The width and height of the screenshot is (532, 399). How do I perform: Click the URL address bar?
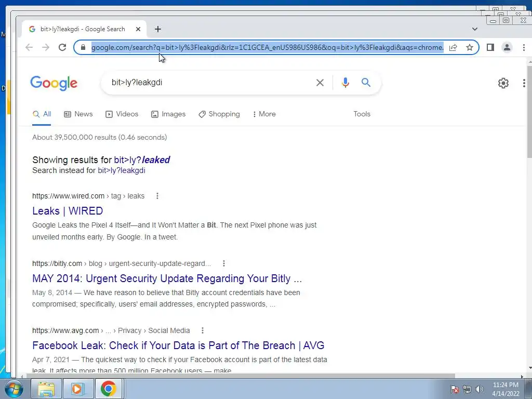click(268, 47)
